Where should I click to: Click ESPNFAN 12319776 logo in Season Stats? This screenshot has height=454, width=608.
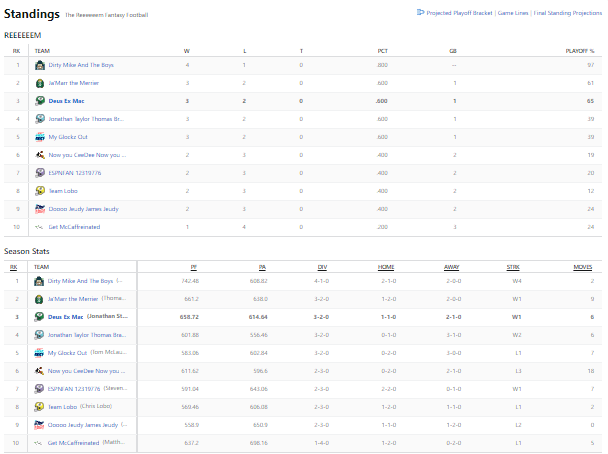click(40, 389)
